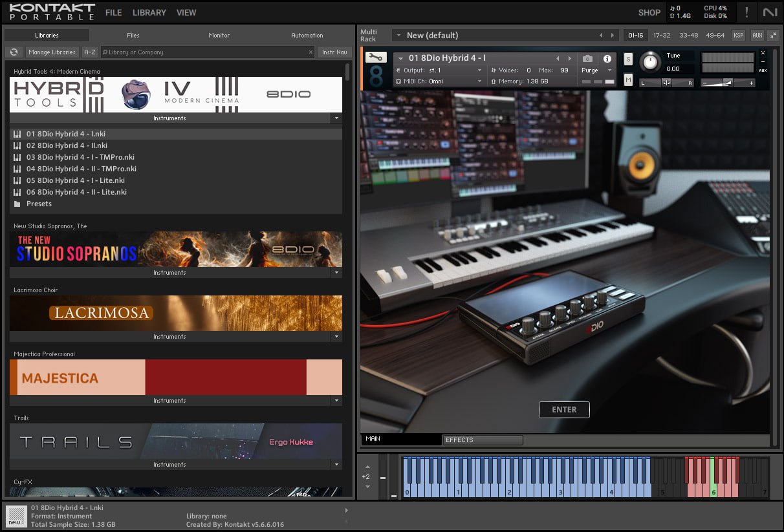Click the library browser vertical scrollbar
The height and width of the screenshot is (532, 784).
(x=347, y=71)
